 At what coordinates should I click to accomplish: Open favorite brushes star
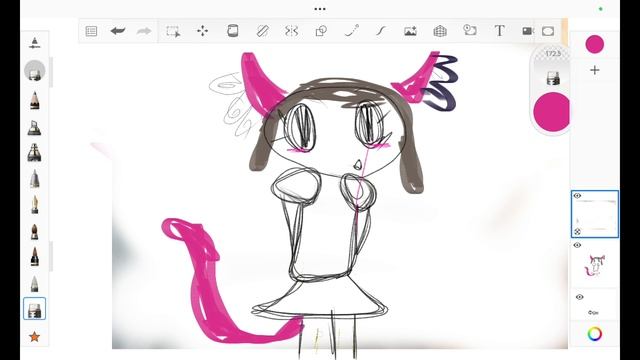(35, 337)
